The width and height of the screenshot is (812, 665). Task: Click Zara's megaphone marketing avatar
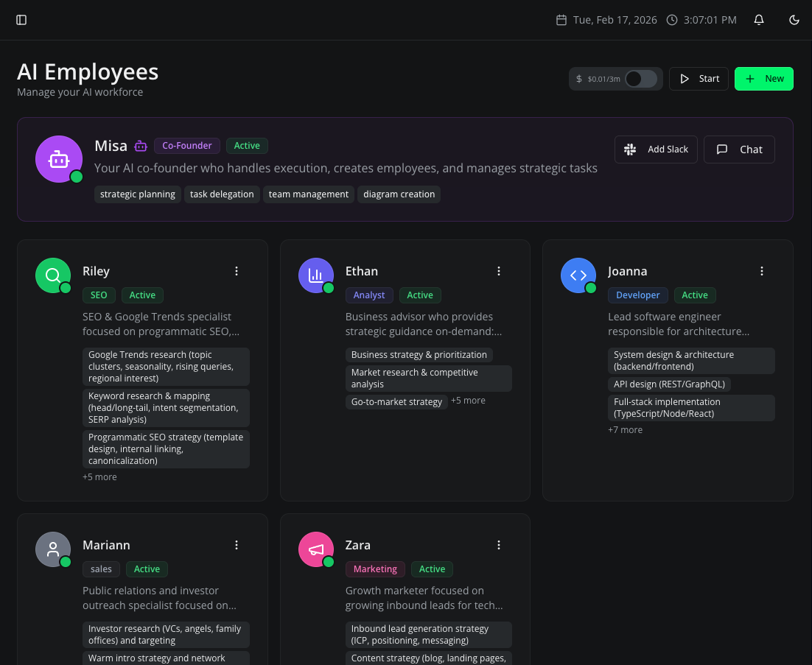pos(315,549)
